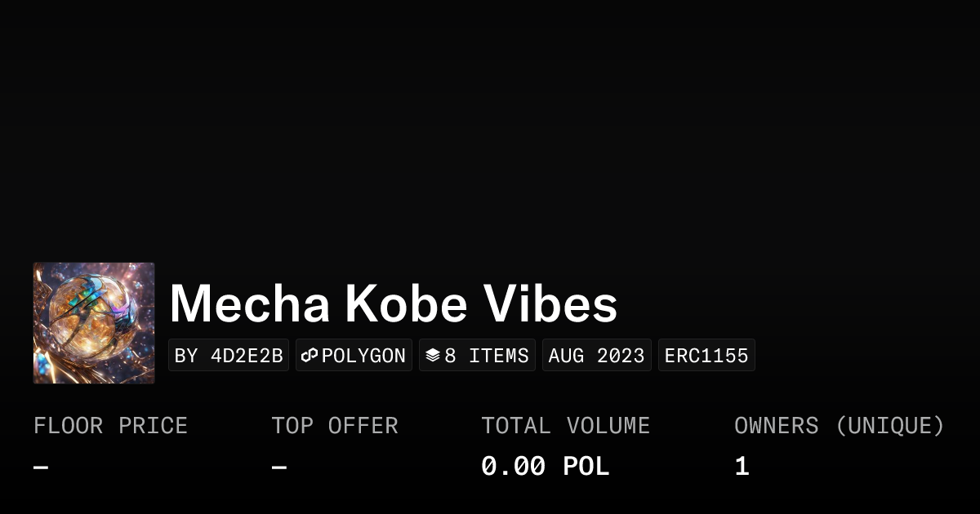Select the dash value under Floor Price
Screen dimensions: 980x514
(x=41, y=467)
